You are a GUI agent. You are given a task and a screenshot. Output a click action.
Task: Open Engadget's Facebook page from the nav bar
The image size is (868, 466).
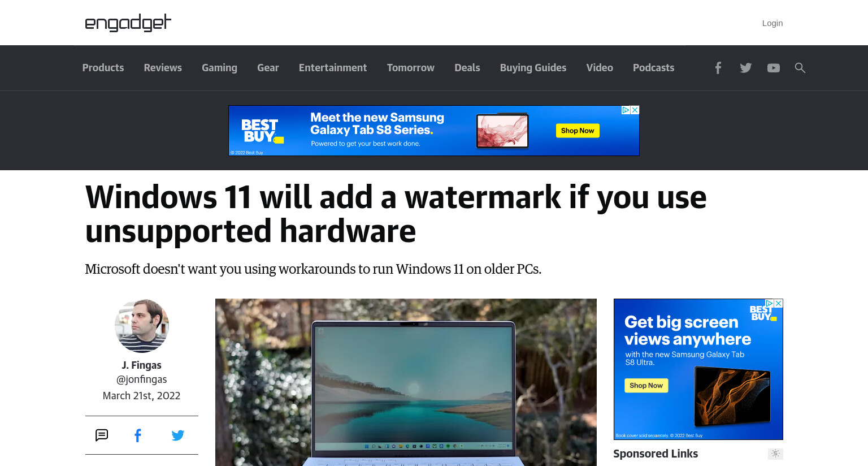click(x=718, y=68)
